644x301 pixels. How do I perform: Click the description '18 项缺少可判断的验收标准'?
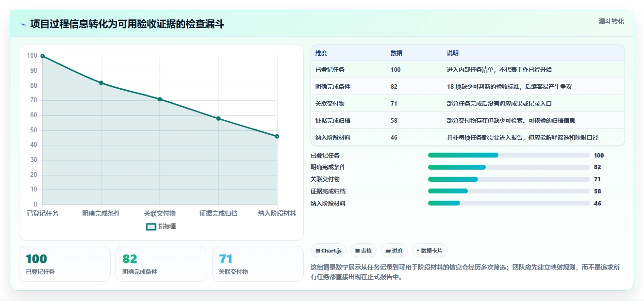[x=483, y=87]
